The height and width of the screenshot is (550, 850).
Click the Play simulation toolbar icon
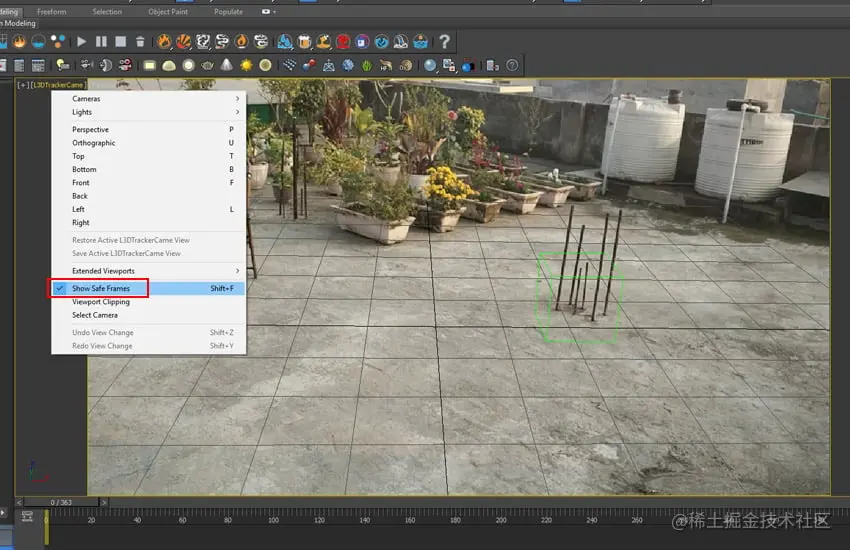(81, 41)
